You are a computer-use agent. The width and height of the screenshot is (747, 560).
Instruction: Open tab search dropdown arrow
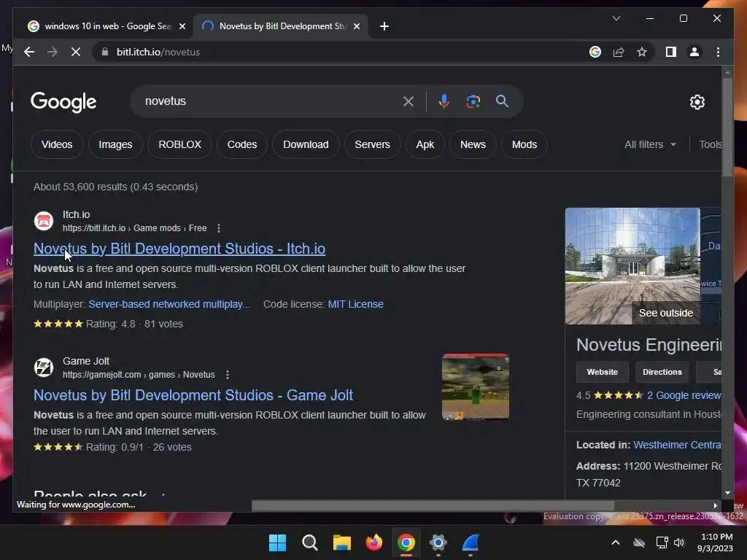coord(616,18)
